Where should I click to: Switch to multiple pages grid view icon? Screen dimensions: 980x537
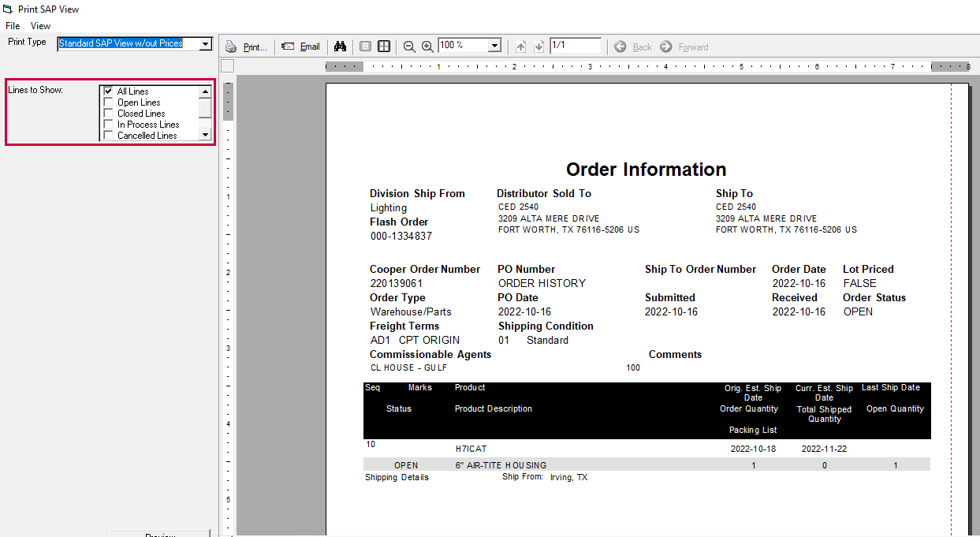click(384, 47)
